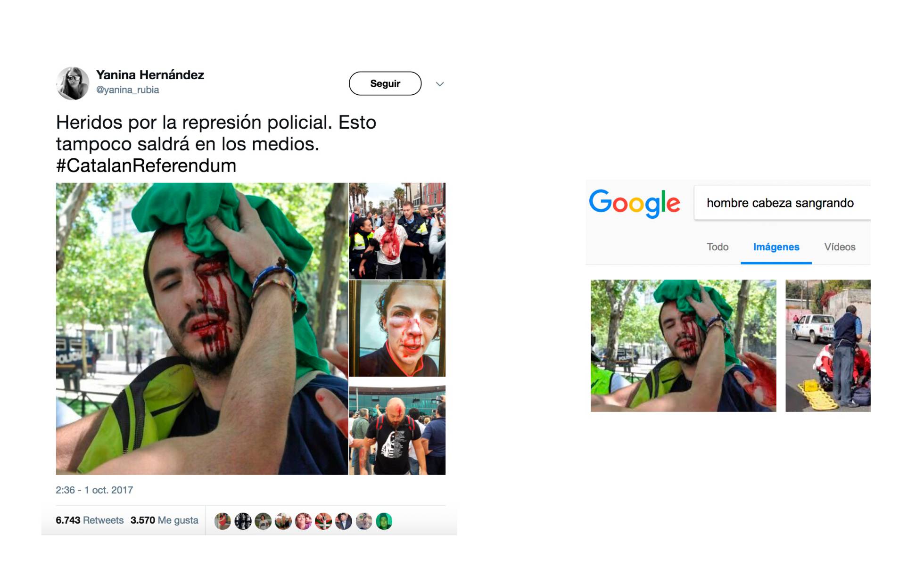Open the first Google image result
924x568 pixels.
click(683, 346)
